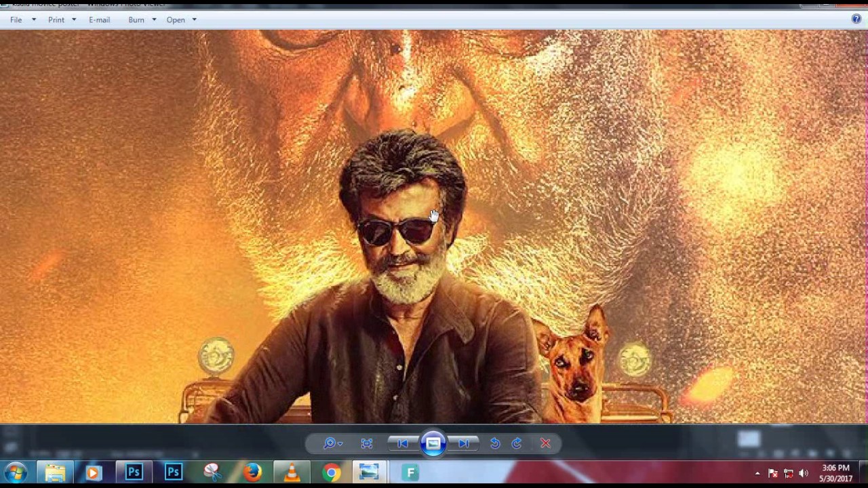Screen dimensions: 868x488
Task: Open the Snipping Tool taskbar icon
Action: pos(212,472)
